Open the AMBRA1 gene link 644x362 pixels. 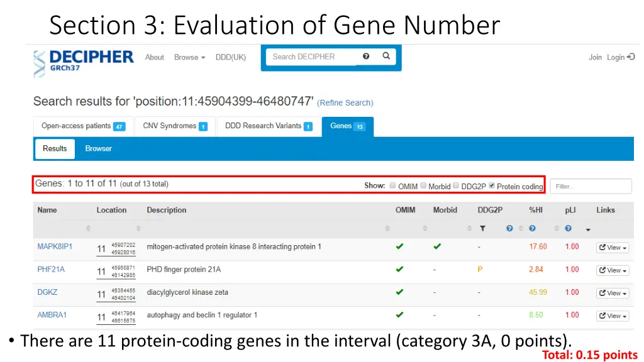click(x=52, y=315)
